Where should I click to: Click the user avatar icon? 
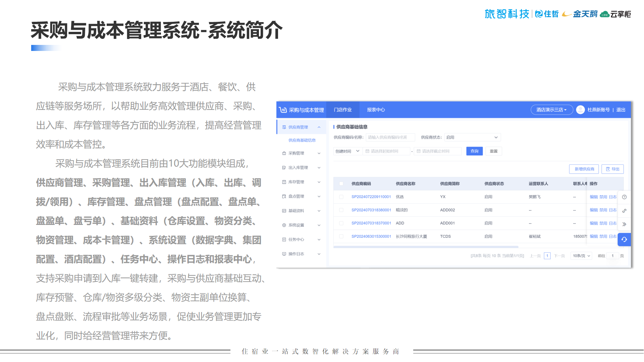click(580, 110)
